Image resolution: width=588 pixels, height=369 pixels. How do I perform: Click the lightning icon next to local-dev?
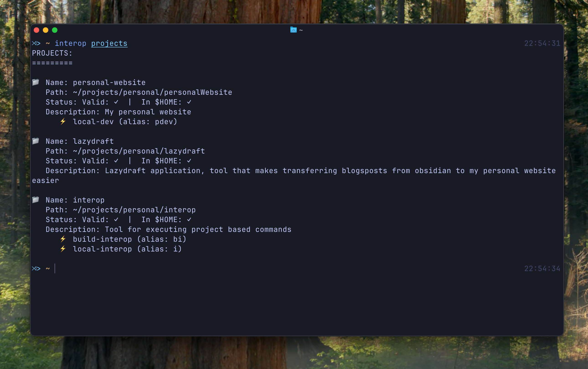tap(63, 121)
